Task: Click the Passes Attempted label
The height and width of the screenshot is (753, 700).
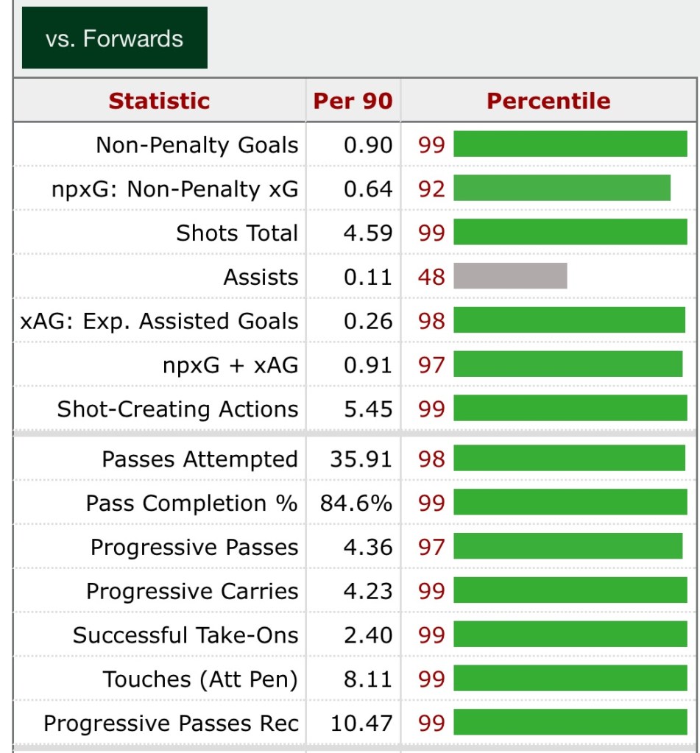Action: (199, 459)
